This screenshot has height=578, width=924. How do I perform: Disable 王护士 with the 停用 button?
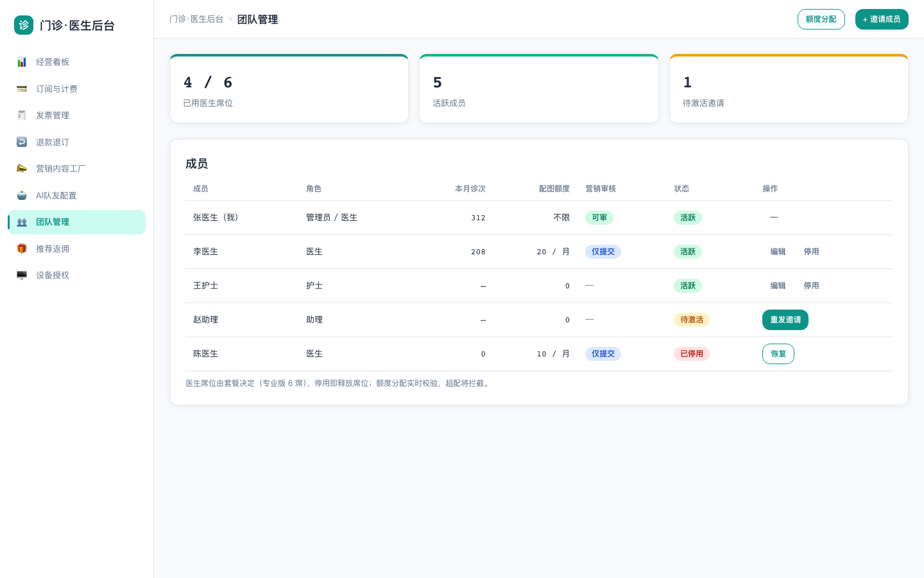click(812, 286)
